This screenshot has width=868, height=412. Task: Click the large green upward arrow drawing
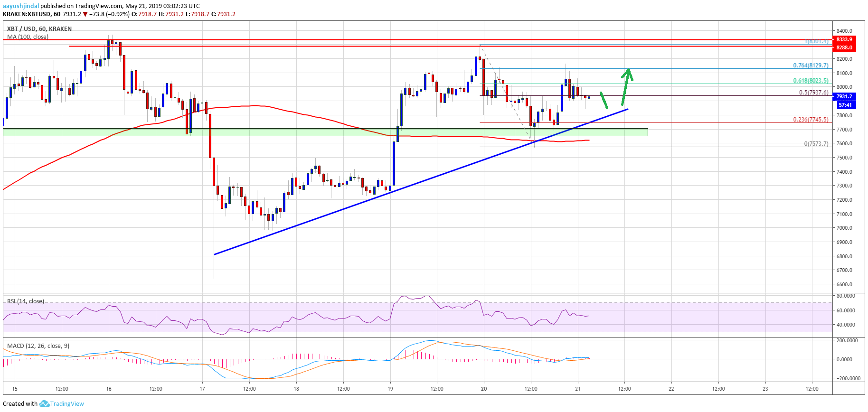(626, 85)
